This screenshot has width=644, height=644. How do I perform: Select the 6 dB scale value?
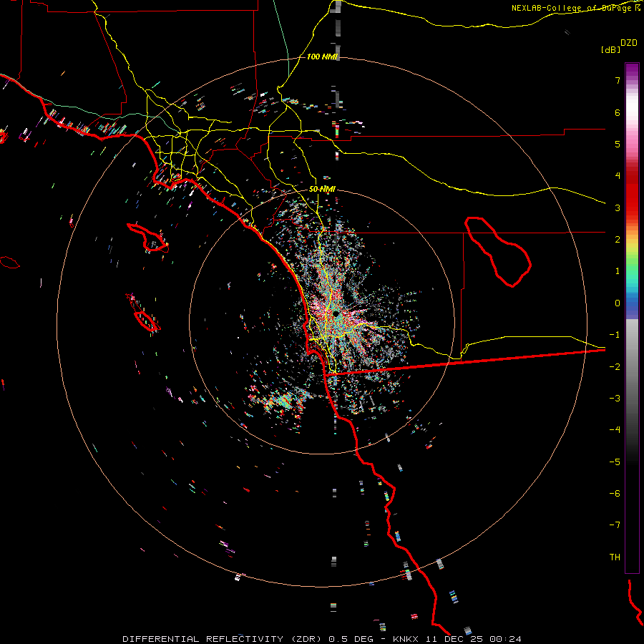(618, 112)
